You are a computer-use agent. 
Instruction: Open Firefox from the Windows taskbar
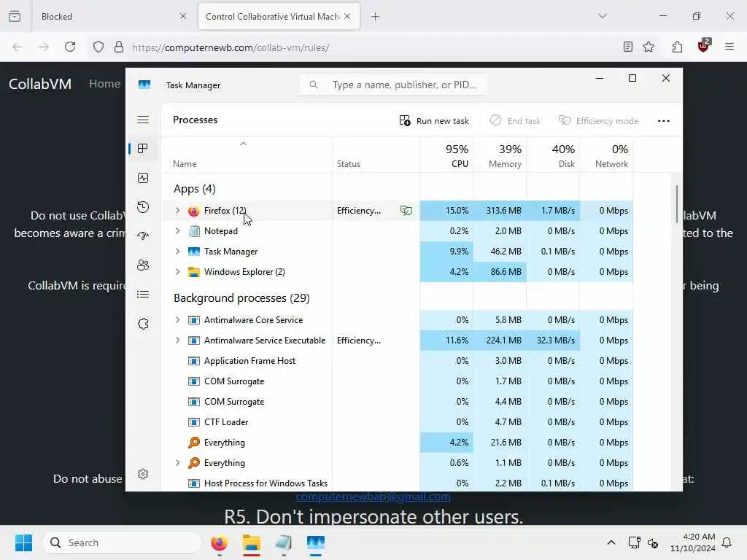point(219,542)
